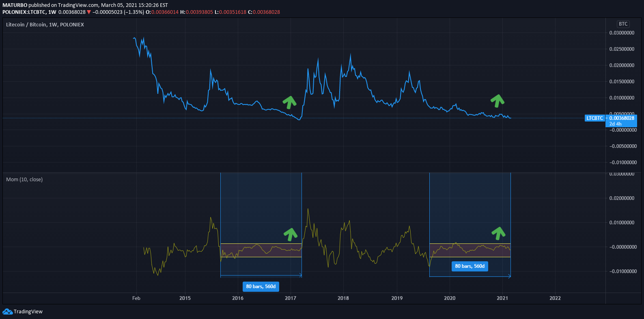644x319 pixels.
Task: Click the momentum 0.02000000 axis value
Action: pyautogui.click(x=622, y=198)
